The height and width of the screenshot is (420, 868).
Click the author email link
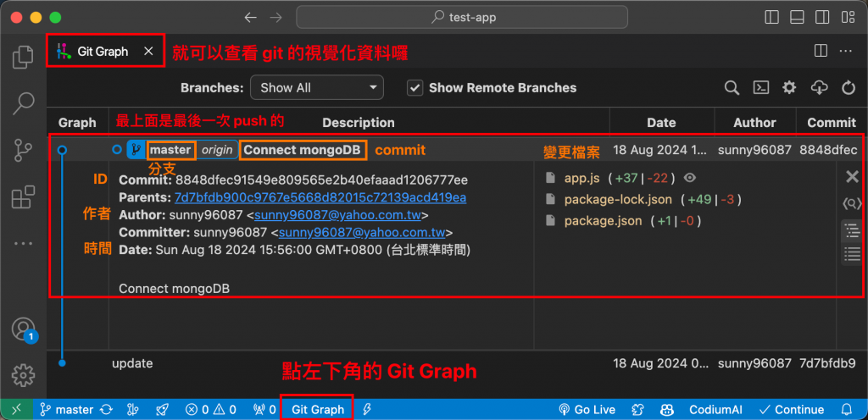tap(337, 215)
